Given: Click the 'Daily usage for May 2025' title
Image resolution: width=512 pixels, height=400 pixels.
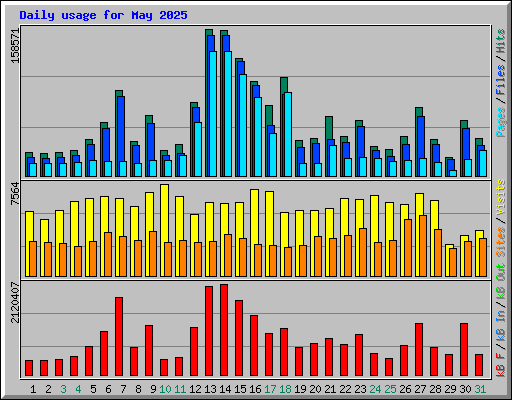Looking at the screenshot, I should (103, 15).
